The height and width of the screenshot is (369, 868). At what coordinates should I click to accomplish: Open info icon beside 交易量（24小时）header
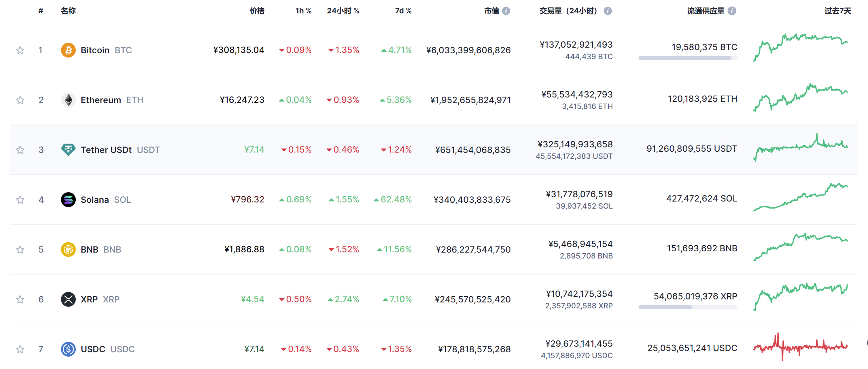[608, 11]
